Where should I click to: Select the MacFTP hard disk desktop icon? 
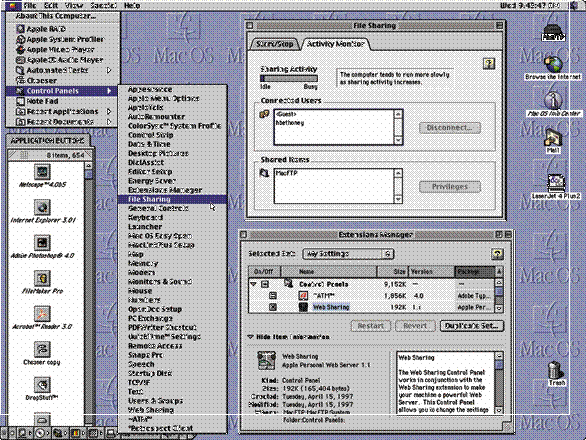pyautogui.click(x=553, y=32)
